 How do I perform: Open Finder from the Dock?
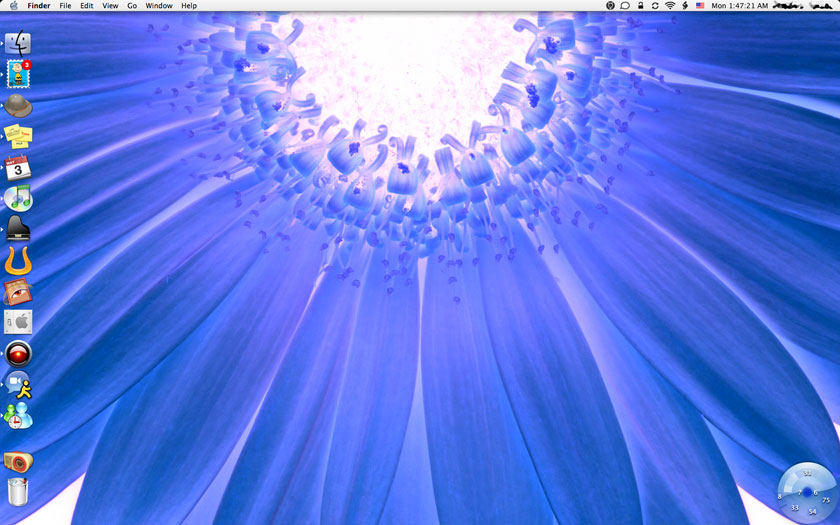pos(18,43)
